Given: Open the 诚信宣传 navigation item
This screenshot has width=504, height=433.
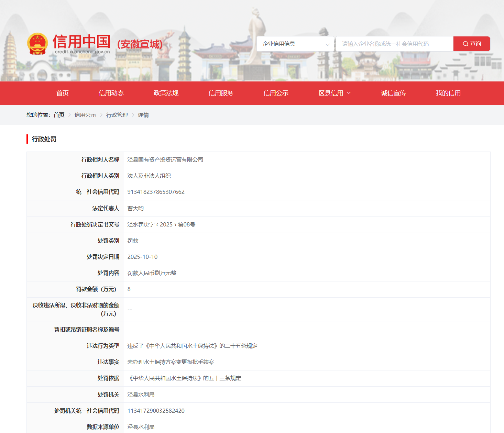Looking at the screenshot, I should 394,93.
